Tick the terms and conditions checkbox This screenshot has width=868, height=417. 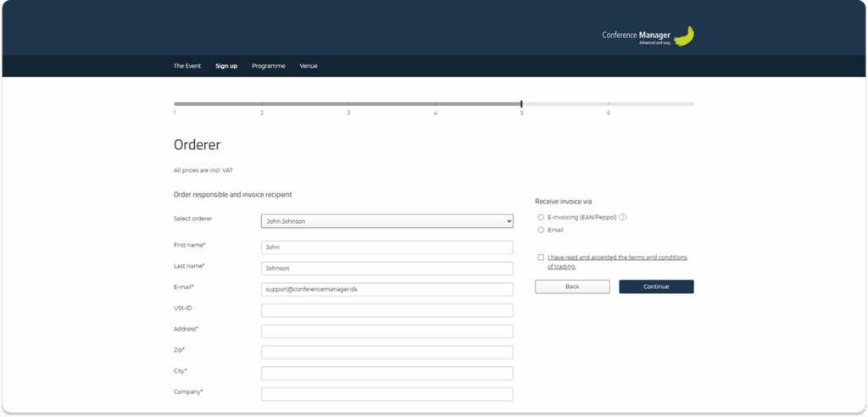pos(541,257)
